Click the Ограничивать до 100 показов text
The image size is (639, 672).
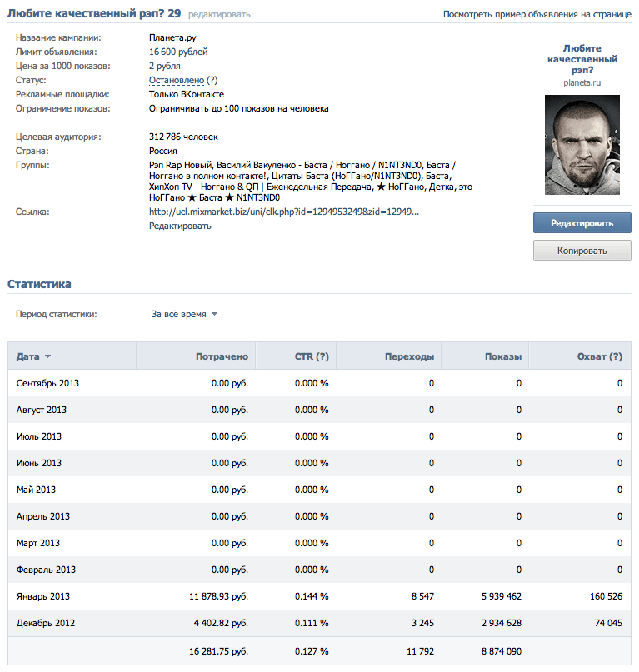click(239, 108)
